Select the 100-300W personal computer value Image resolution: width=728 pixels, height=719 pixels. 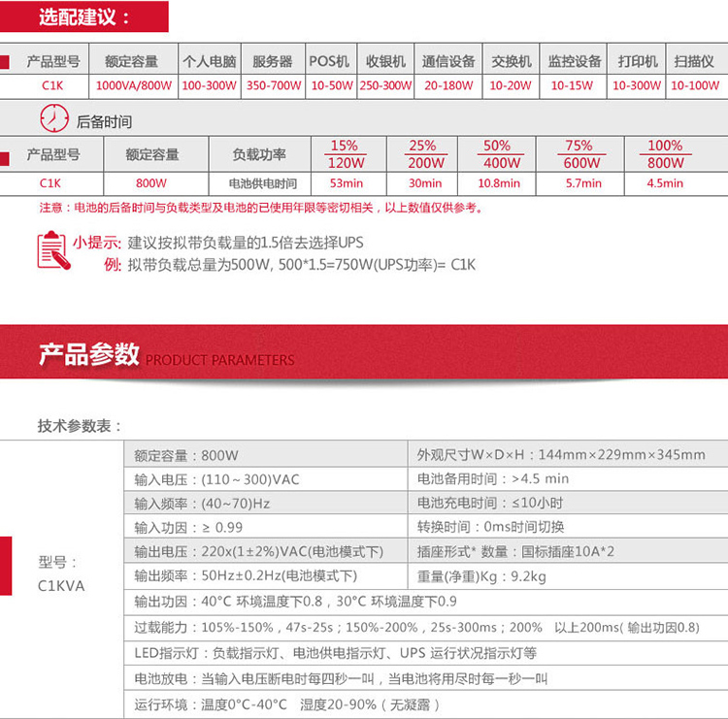(209, 85)
